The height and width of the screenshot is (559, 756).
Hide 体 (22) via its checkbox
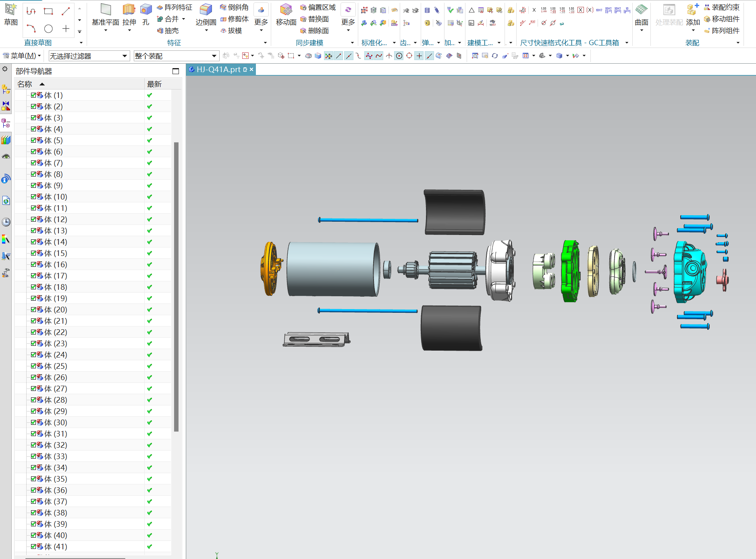click(x=33, y=332)
